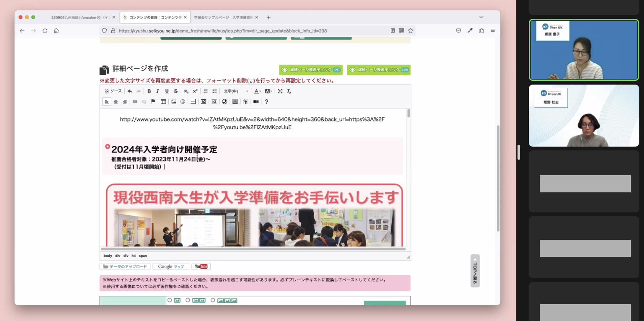Select the span element in path bar

[143, 256]
